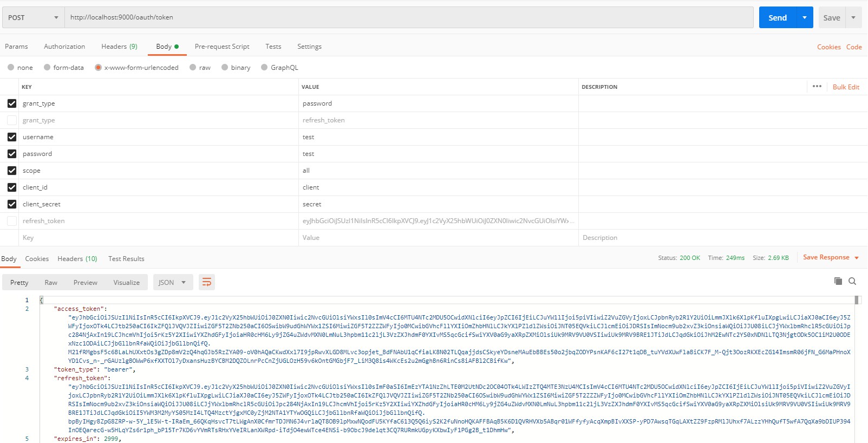Select the binary body type

(x=225, y=67)
